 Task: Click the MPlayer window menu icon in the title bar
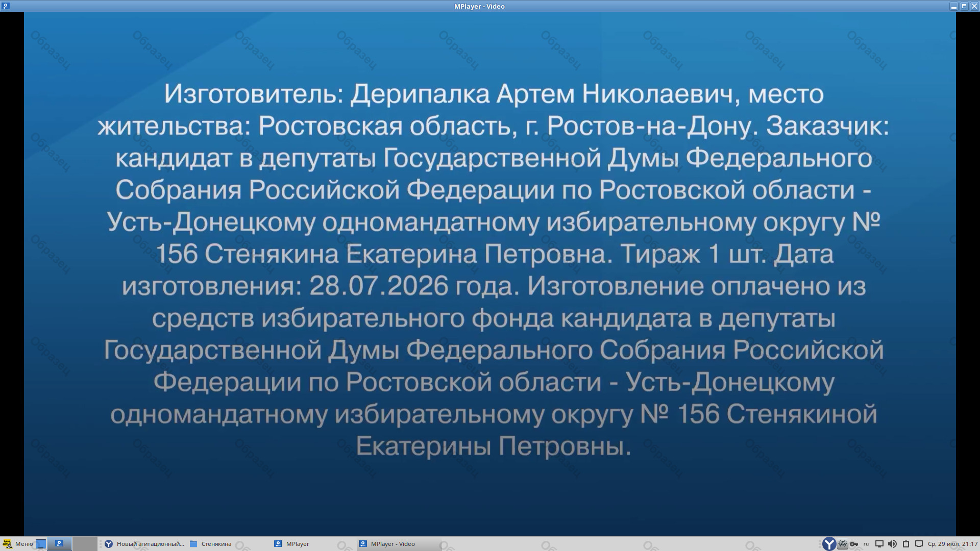(6, 6)
